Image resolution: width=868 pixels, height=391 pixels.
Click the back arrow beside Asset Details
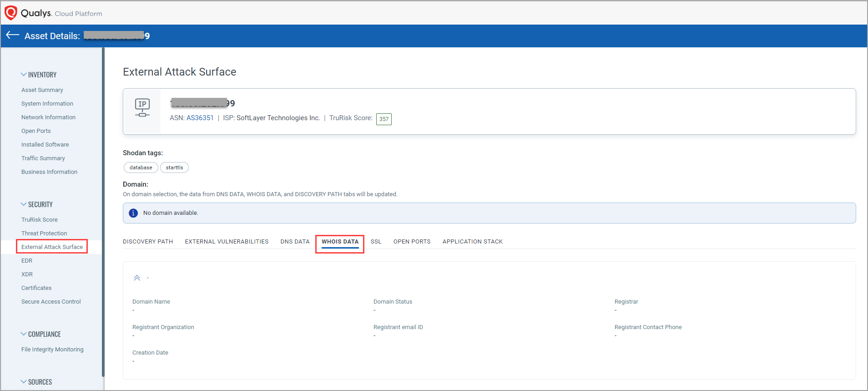(x=13, y=36)
